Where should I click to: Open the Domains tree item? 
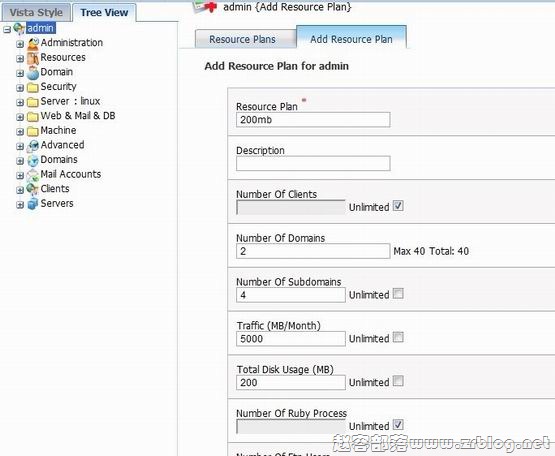[x=59, y=160]
